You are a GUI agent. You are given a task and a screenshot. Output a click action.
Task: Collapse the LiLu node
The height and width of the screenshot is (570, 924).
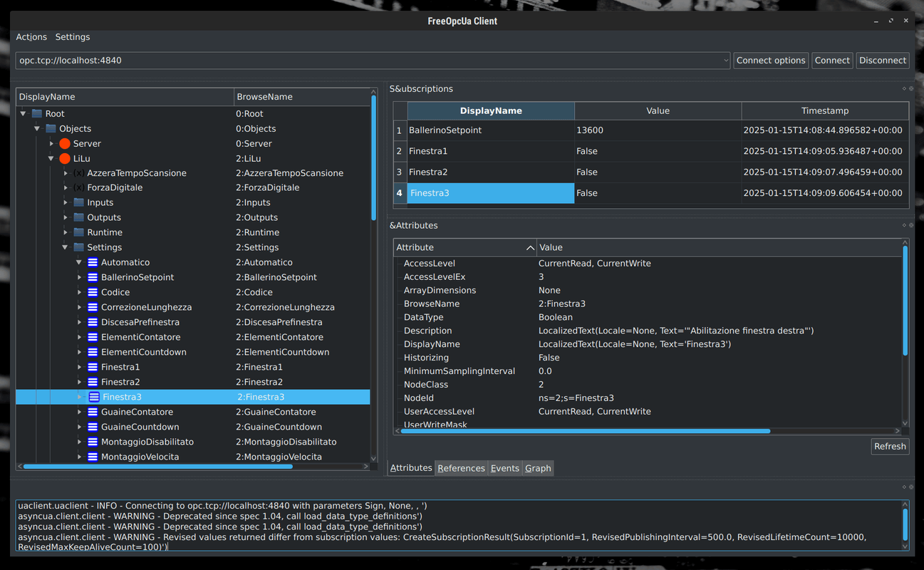[51, 159]
